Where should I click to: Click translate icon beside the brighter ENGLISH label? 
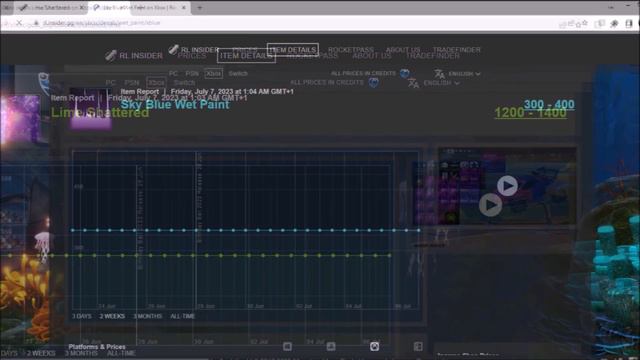[439, 74]
